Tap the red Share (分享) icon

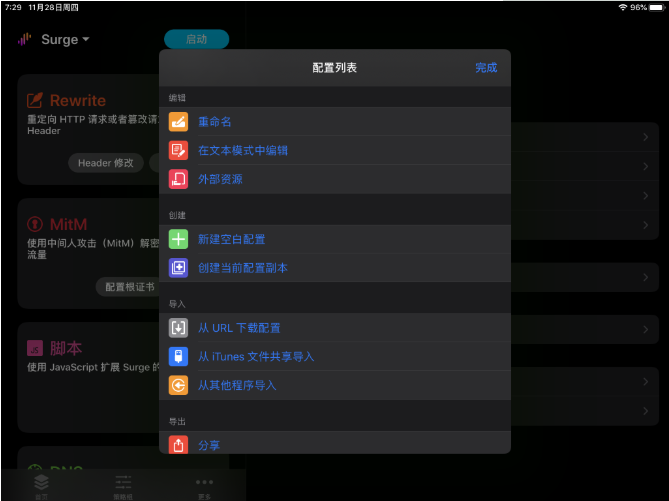(178, 444)
